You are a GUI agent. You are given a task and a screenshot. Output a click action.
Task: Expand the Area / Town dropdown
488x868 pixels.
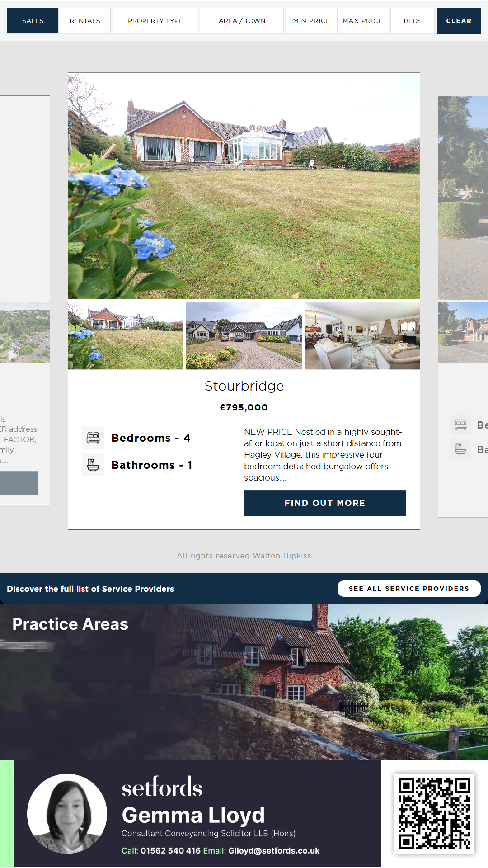242,21
